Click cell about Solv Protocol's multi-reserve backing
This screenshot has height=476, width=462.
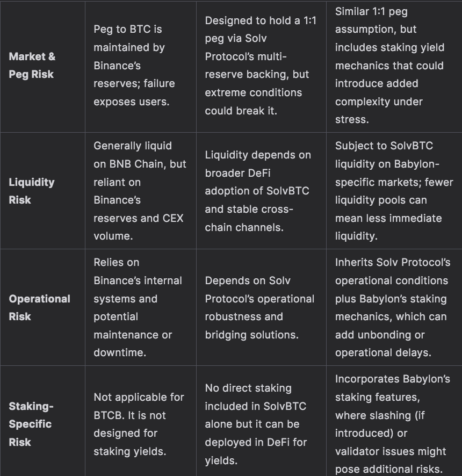(257, 65)
